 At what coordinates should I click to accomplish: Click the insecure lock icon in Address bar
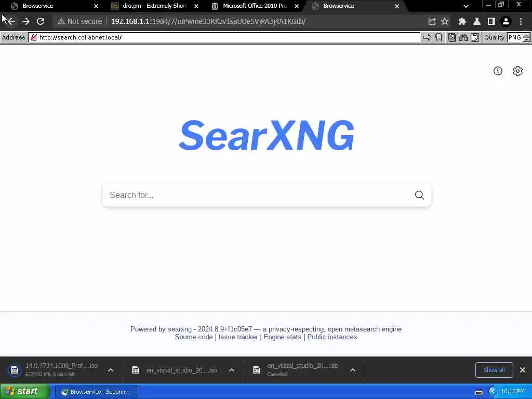(34, 37)
